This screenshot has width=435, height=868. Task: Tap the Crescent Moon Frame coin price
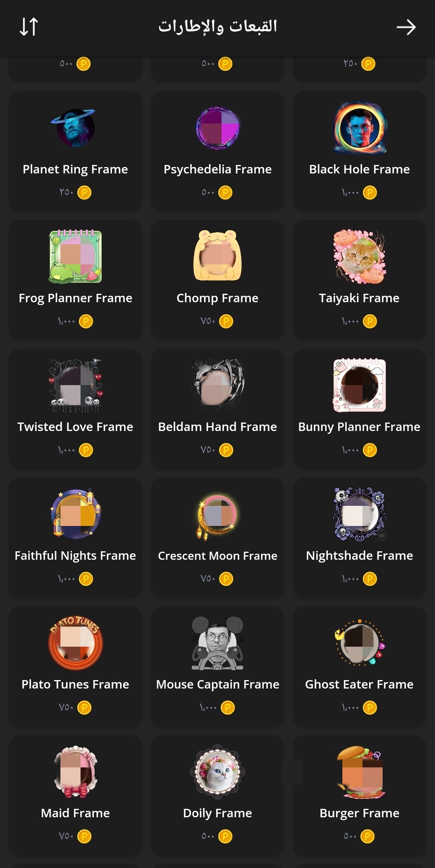(217, 579)
